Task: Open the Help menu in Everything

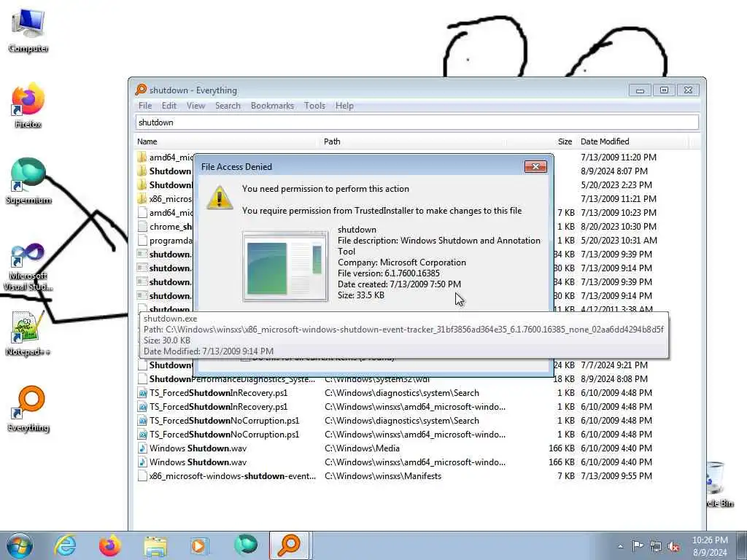Action: pyautogui.click(x=344, y=106)
